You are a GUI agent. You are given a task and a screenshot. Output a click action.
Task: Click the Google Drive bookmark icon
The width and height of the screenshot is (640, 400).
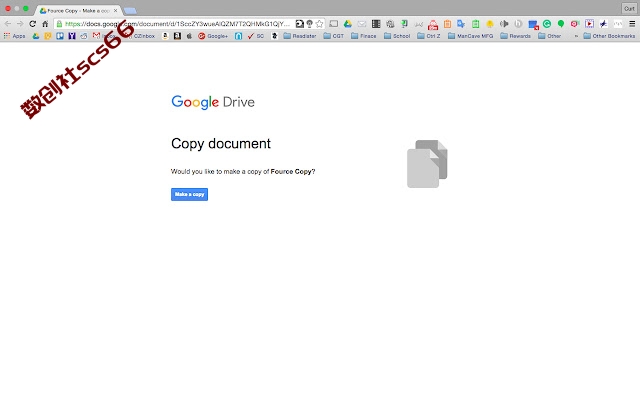[x=36, y=36]
